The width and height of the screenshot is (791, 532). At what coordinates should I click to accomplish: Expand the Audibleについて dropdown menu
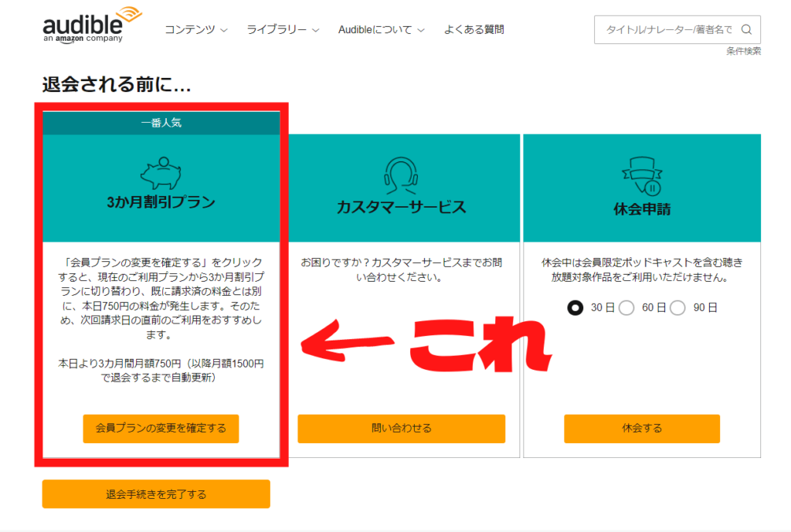(x=381, y=30)
